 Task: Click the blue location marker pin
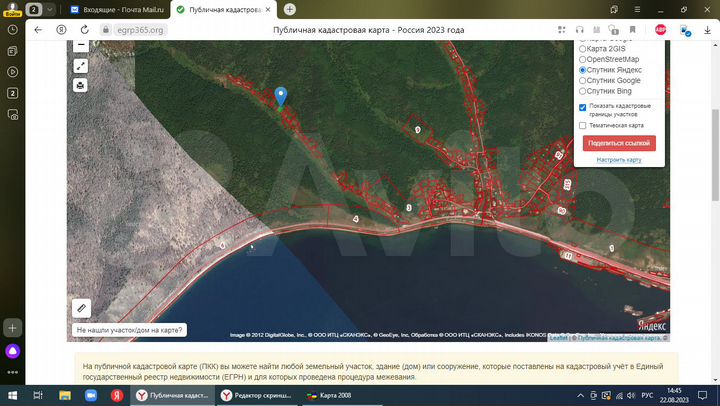tap(281, 95)
